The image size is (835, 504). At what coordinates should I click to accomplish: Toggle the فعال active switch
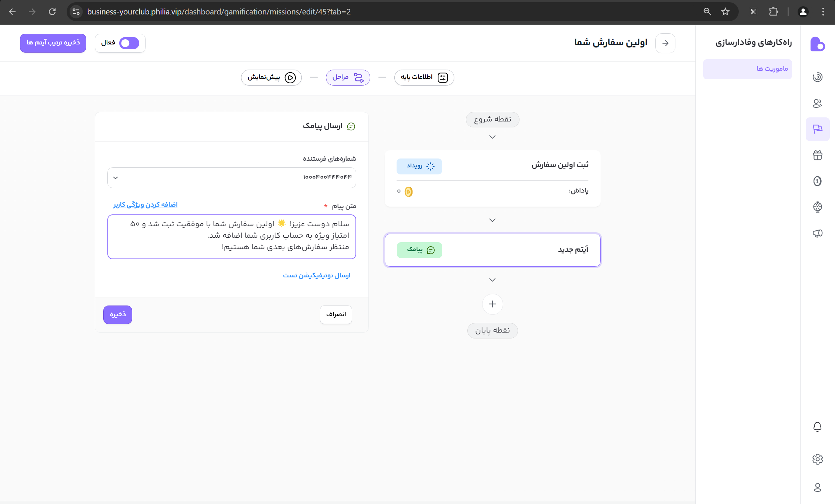(129, 43)
